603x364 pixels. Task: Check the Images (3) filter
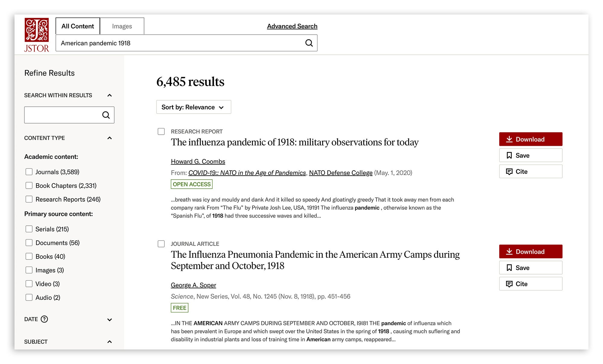[x=29, y=270]
